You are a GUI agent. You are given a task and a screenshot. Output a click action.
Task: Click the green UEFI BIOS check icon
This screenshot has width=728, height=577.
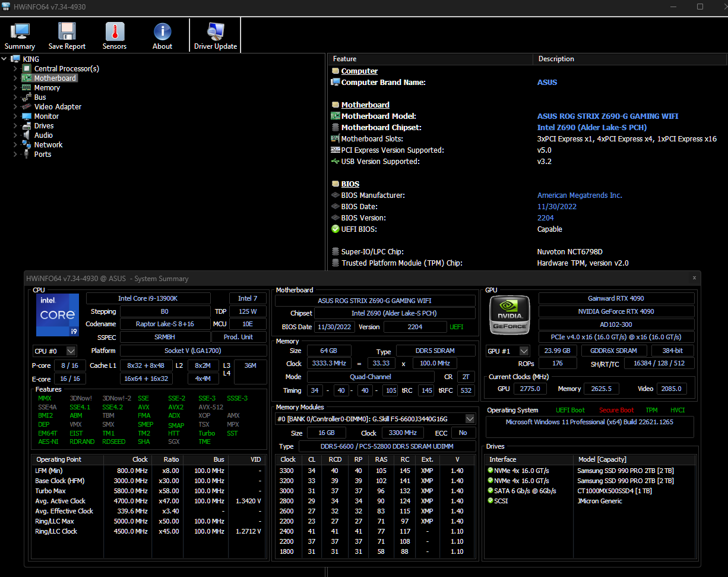(335, 229)
